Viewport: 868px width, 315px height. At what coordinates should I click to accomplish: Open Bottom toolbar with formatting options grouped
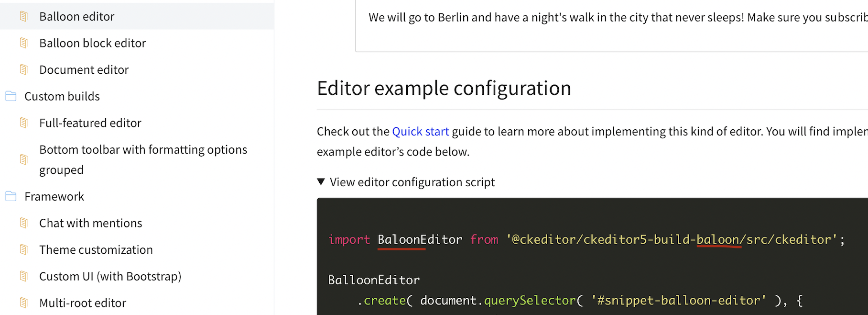(142, 159)
